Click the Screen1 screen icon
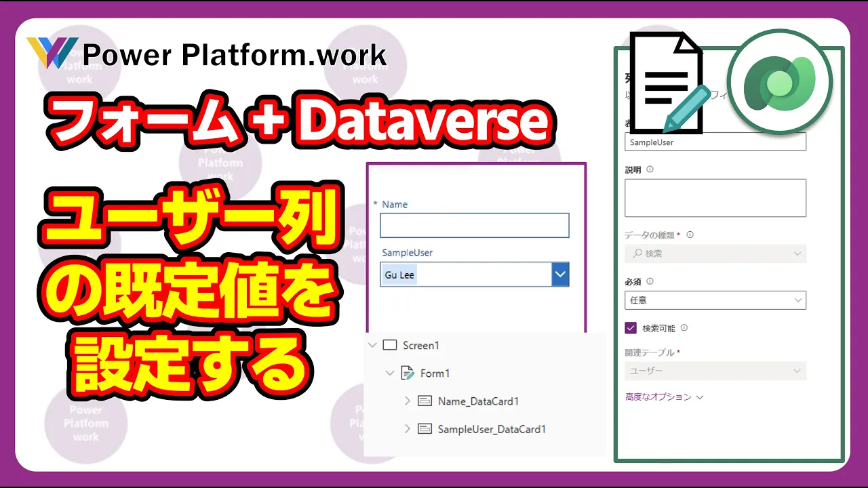868x488 pixels. click(x=389, y=345)
